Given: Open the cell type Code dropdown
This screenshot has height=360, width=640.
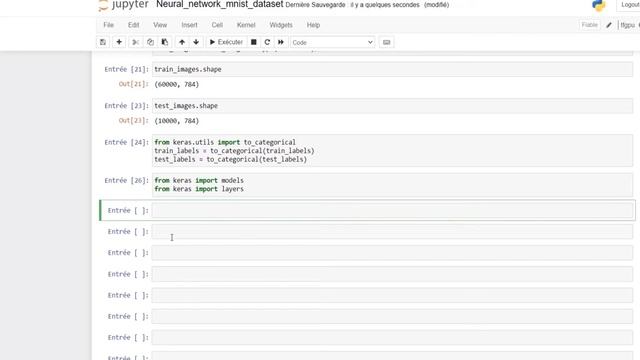Looking at the screenshot, I should point(332,42).
